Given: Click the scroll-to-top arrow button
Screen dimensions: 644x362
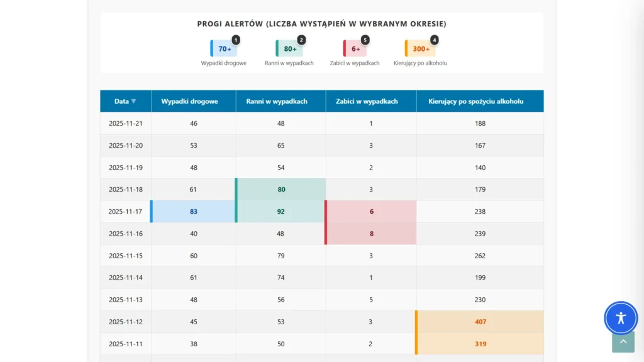Looking at the screenshot, I should coord(623,342).
